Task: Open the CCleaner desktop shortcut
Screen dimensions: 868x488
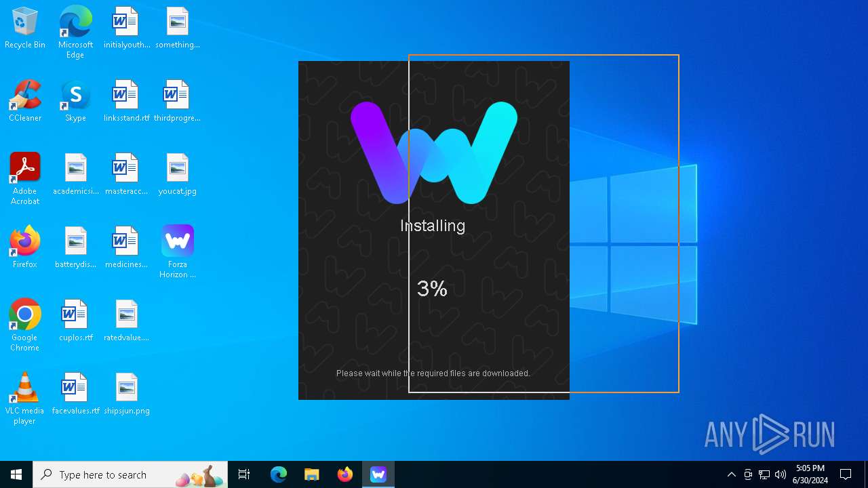Action: coord(25,101)
